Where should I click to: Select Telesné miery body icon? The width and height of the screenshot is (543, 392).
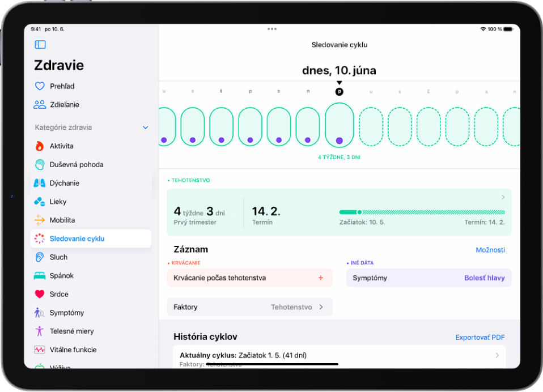click(40, 331)
